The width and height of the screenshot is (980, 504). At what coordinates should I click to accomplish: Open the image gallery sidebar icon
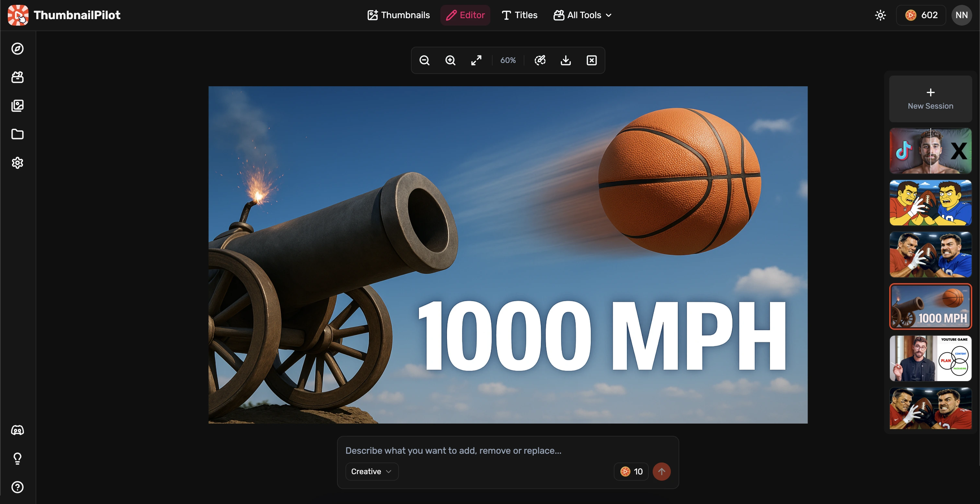click(x=17, y=105)
